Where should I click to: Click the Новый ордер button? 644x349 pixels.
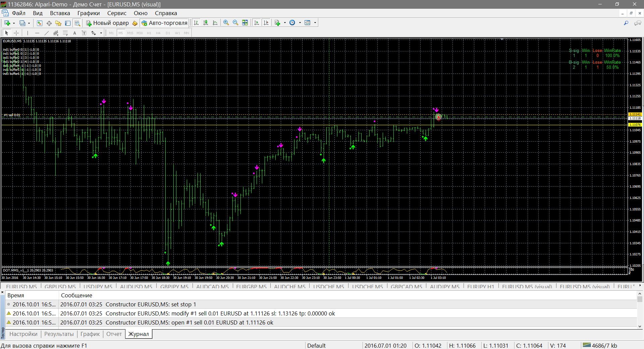(x=107, y=23)
